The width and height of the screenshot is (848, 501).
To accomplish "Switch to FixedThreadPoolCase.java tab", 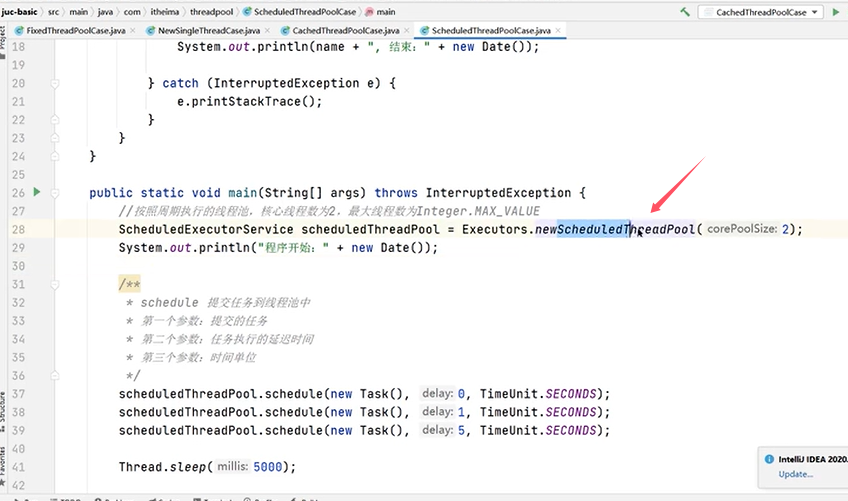I will click(x=76, y=31).
